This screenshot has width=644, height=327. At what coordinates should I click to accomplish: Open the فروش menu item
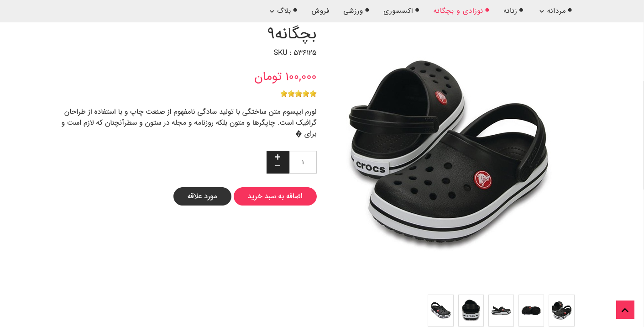point(320,11)
